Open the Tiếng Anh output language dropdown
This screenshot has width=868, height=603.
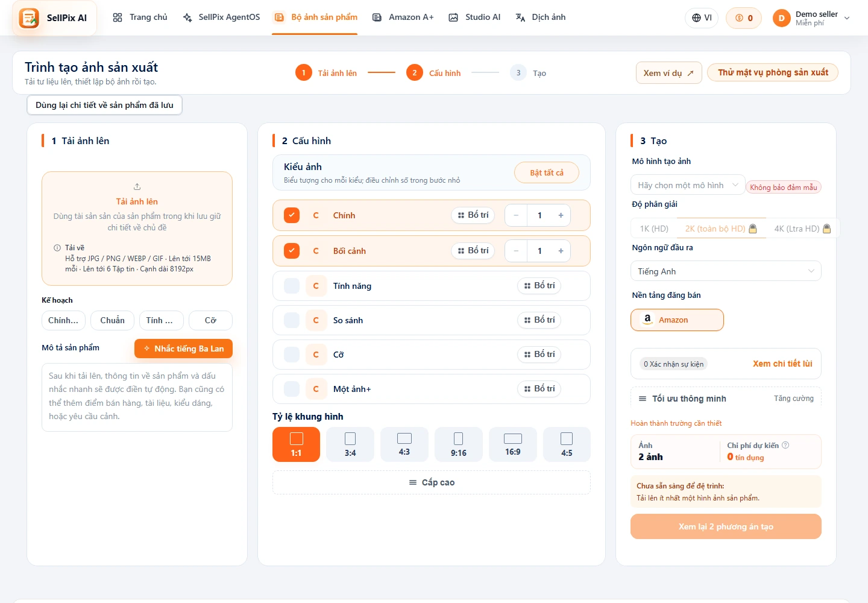(x=726, y=271)
